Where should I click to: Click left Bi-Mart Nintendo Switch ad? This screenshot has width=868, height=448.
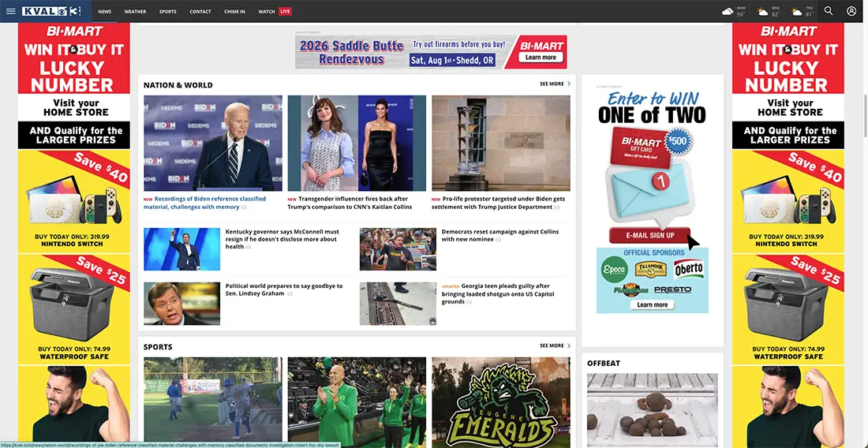tap(73, 202)
